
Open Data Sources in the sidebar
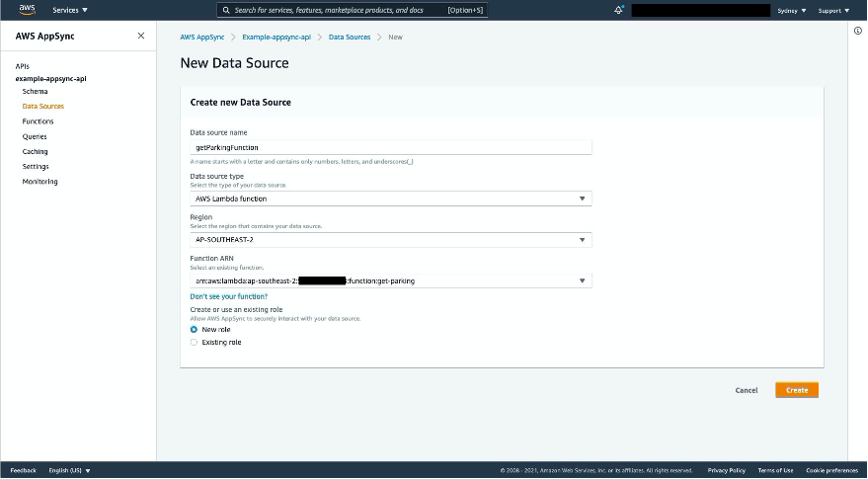click(x=43, y=107)
